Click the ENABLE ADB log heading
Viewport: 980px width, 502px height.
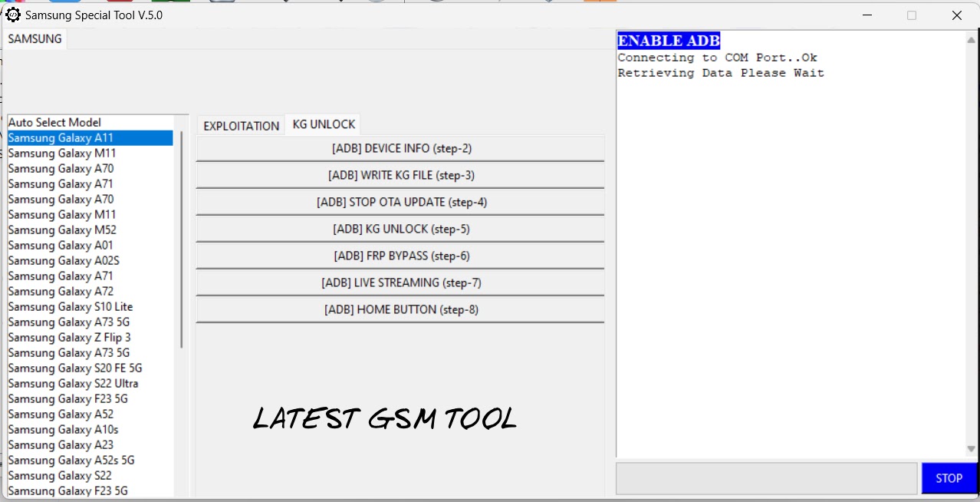[x=669, y=41]
